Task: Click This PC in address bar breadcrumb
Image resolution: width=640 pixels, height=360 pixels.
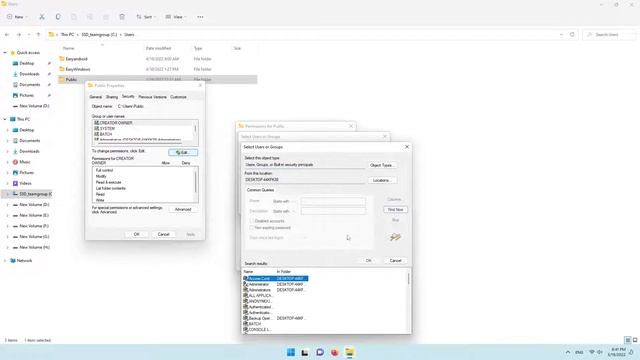Action: click(x=67, y=35)
